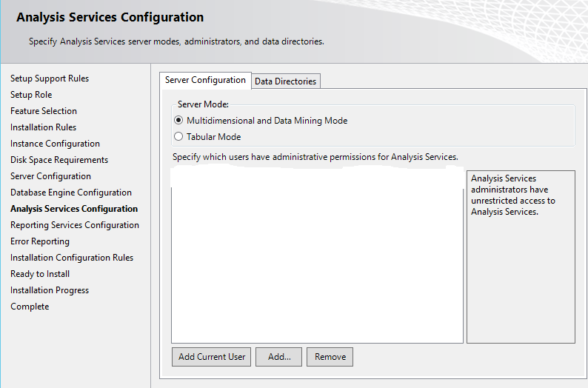Click the Remove button
Screen dimensions: 588x388
330,357
